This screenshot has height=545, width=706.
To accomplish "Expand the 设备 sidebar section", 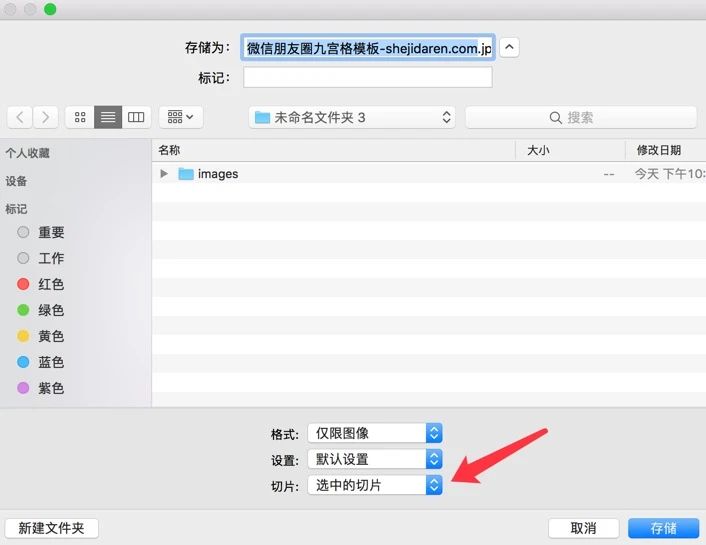I will pos(16,181).
